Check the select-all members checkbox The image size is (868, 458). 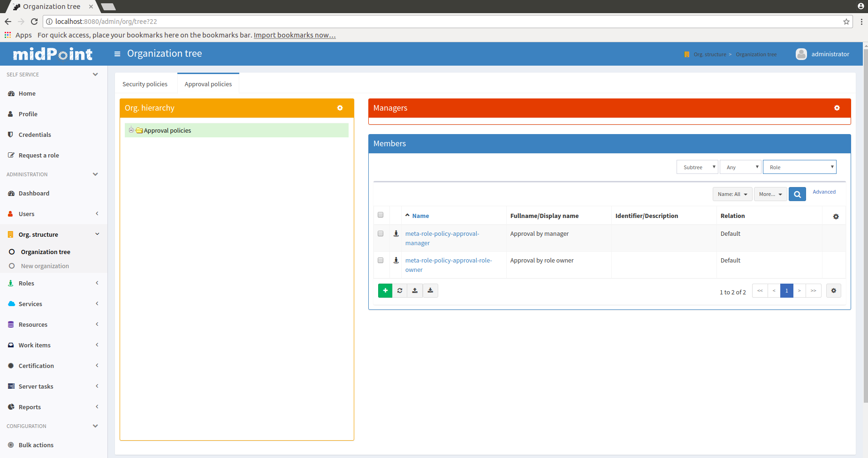tap(381, 215)
